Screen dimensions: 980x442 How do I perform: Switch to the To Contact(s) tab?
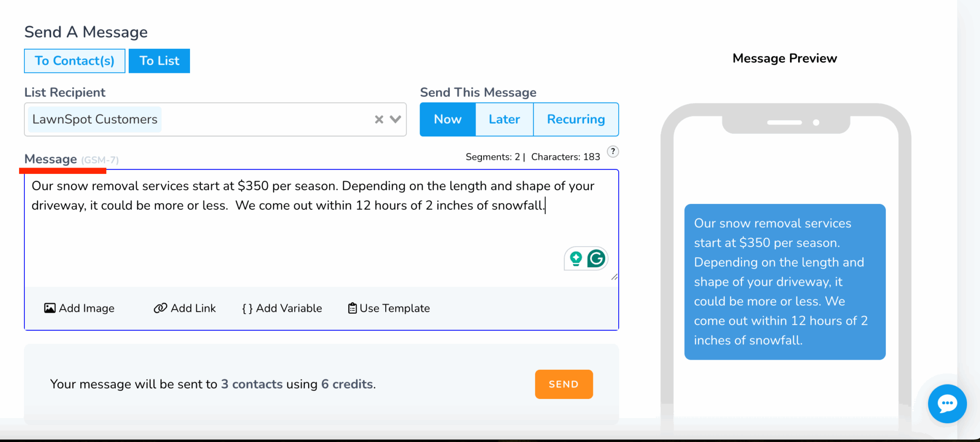point(75,61)
